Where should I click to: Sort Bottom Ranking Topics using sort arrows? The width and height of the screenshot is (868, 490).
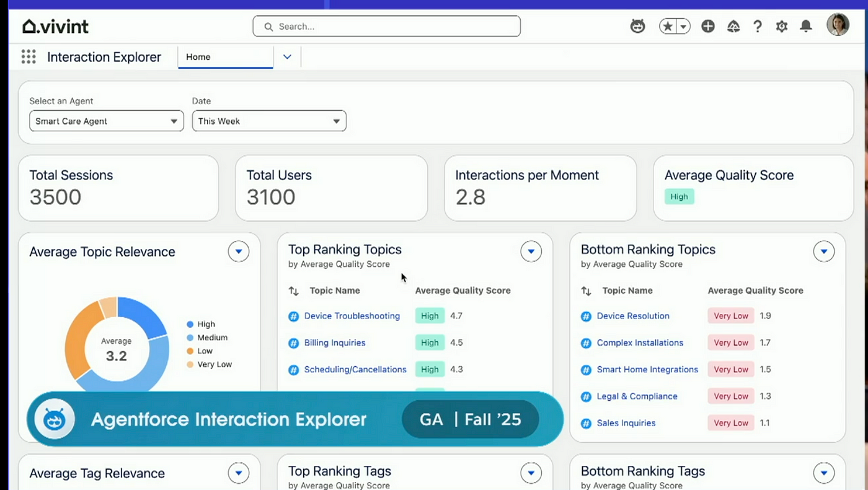click(586, 291)
